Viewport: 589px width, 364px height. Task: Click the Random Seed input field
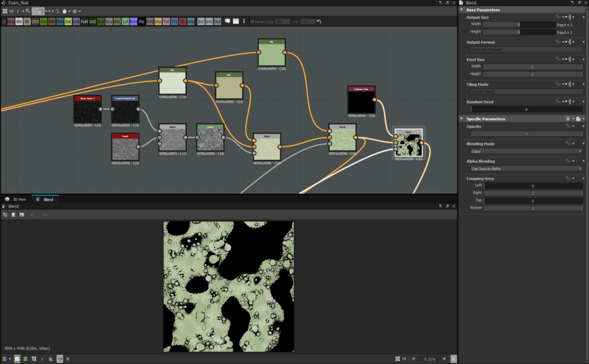click(526, 109)
